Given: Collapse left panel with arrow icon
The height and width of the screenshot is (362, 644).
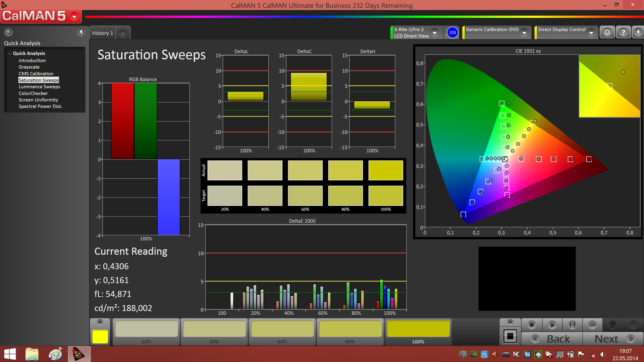Looking at the screenshot, I should tap(80, 32).
